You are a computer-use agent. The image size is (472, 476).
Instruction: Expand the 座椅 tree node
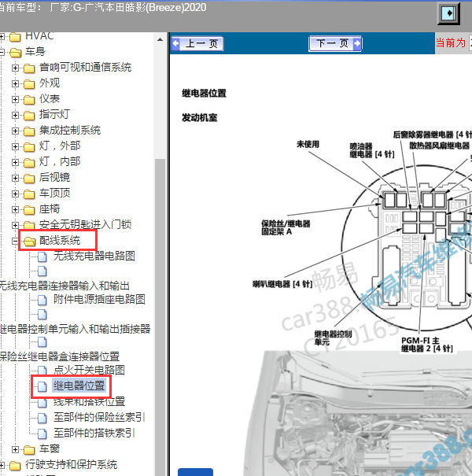click(x=16, y=209)
